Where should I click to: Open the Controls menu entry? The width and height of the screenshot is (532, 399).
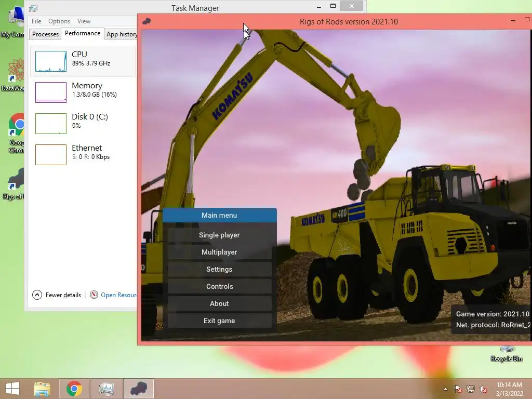220,286
